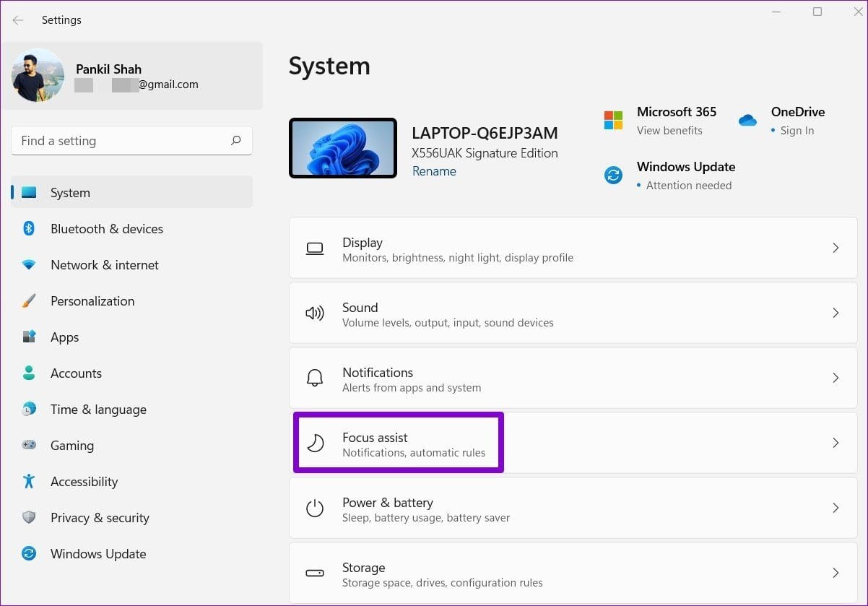
Task: Expand the Storage row chevron
Action: point(836,573)
